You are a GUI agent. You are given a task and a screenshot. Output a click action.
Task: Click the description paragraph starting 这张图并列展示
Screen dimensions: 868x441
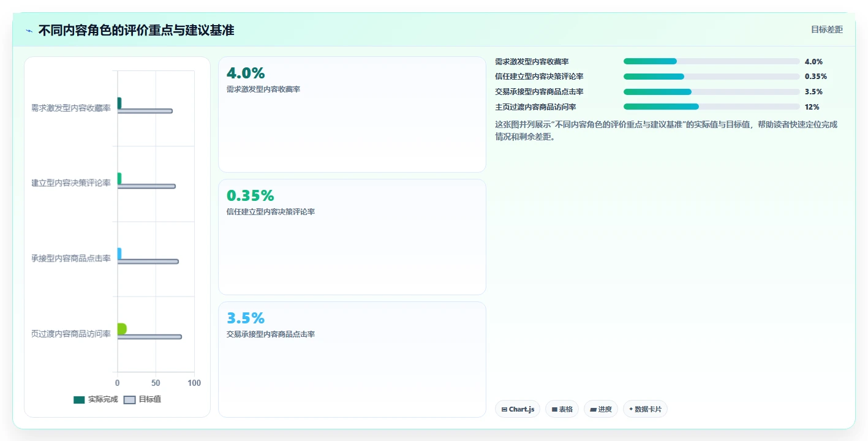click(x=666, y=130)
